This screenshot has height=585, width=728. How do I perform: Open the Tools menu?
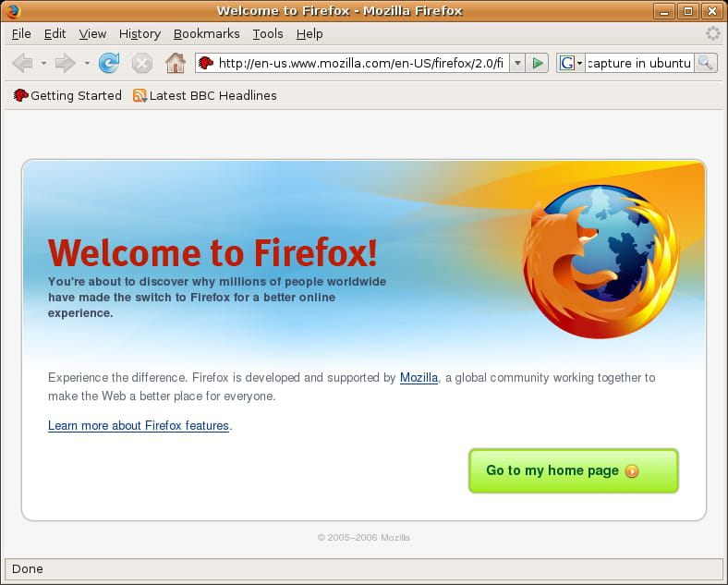pyautogui.click(x=268, y=33)
